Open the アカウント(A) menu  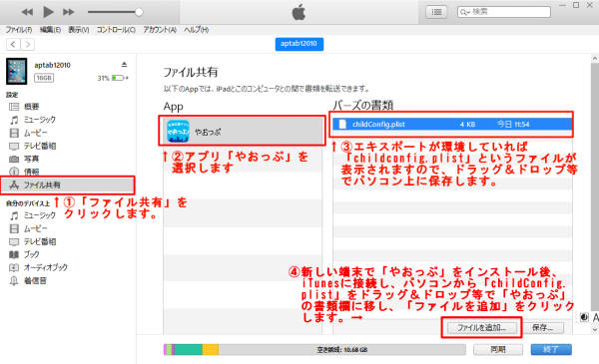click(x=160, y=30)
